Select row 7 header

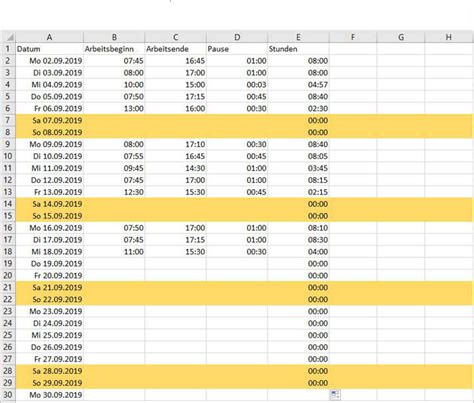coord(8,120)
